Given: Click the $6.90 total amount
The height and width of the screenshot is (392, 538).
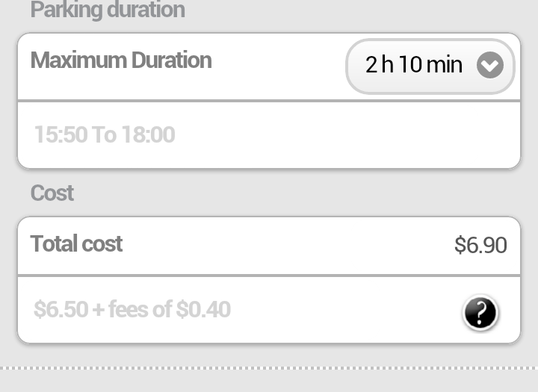Looking at the screenshot, I should (480, 246).
